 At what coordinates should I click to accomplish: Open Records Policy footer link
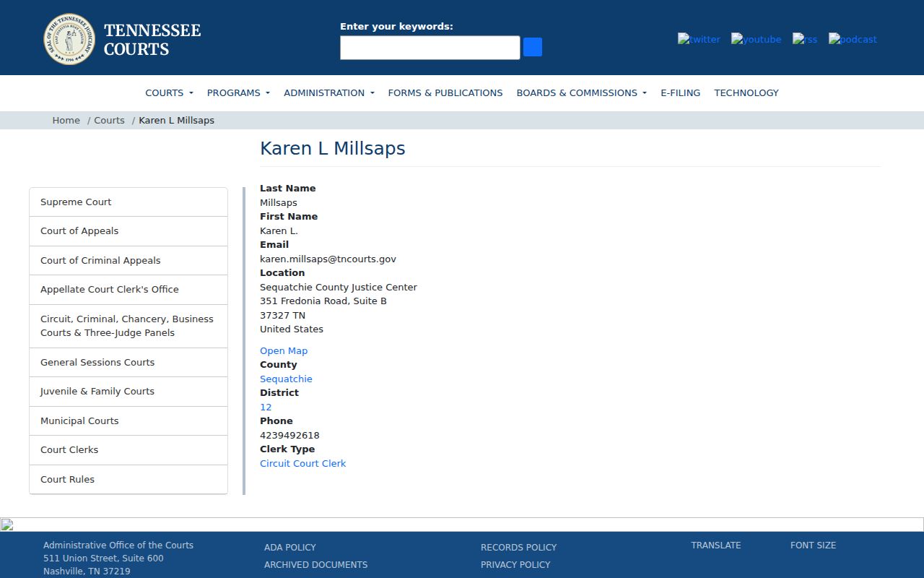tap(518, 547)
